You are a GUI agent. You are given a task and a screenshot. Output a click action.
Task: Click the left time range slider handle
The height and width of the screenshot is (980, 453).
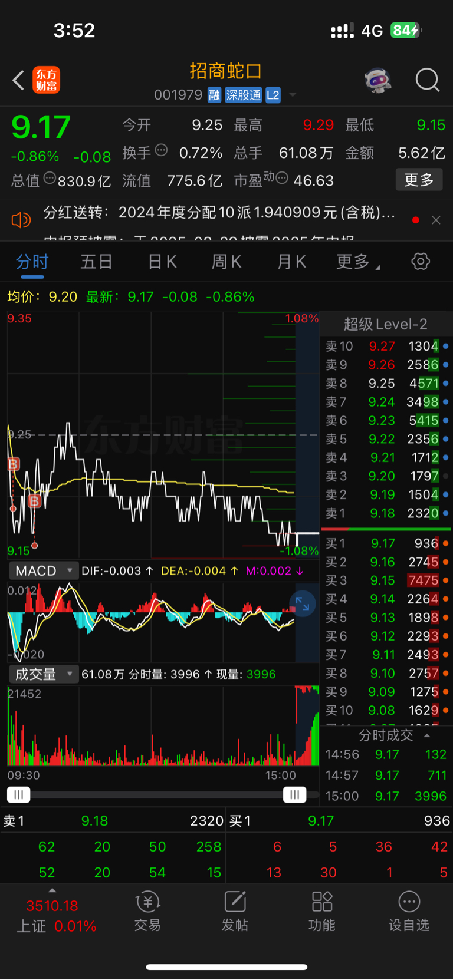point(18,795)
